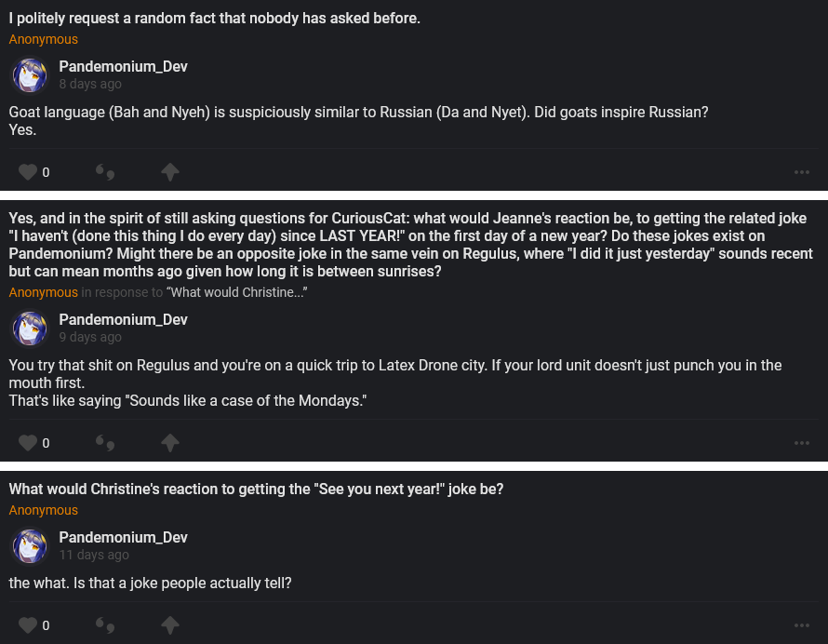
Task: Heart the 'See you next year' joke answer
Action: tap(28, 624)
